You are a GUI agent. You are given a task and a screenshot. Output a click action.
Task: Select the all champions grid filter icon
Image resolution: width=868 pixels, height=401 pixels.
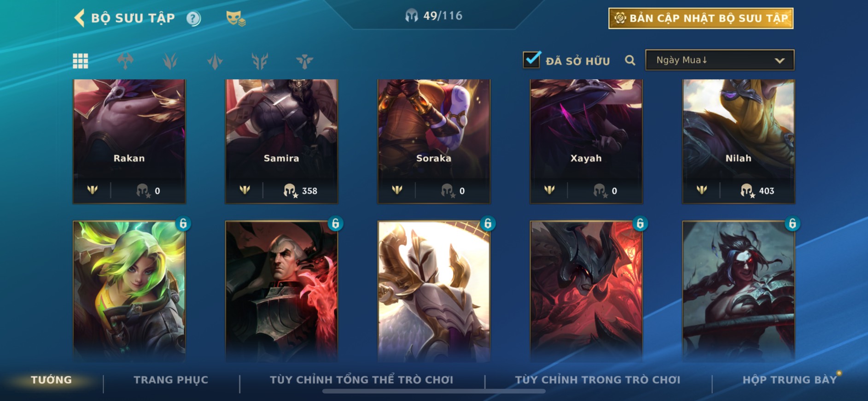point(81,61)
